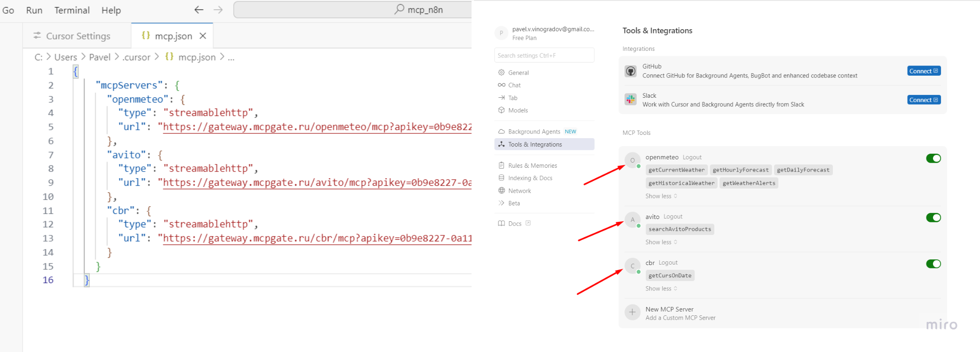Click the mcp_n8n command search bar
Image resolution: width=980 pixels, height=352 pixels.
[353, 9]
